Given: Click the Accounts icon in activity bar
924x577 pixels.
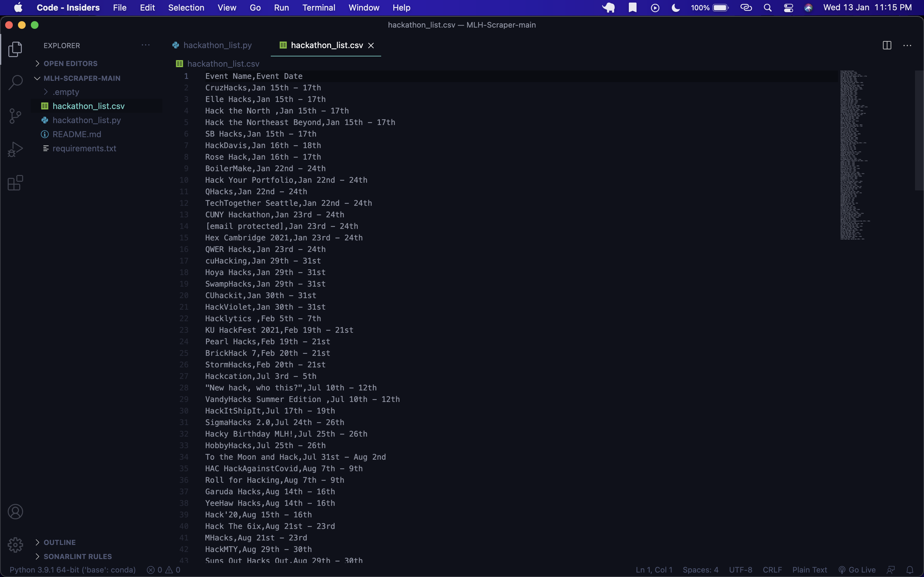Looking at the screenshot, I should (15, 512).
